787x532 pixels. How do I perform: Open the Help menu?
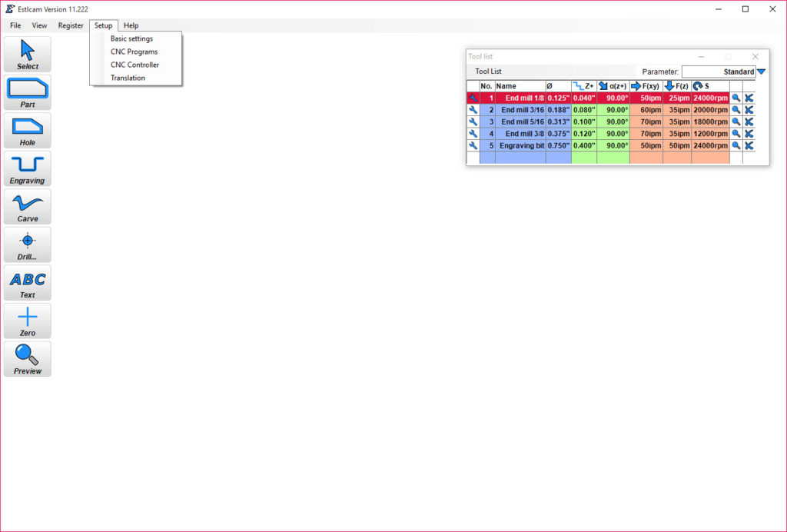(131, 25)
